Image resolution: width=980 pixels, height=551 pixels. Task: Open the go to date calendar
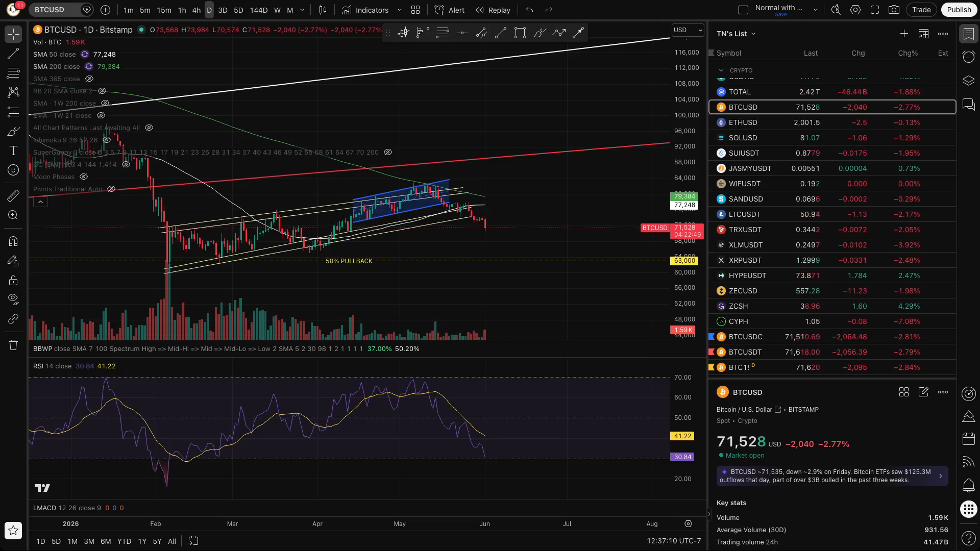(x=193, y=541)
